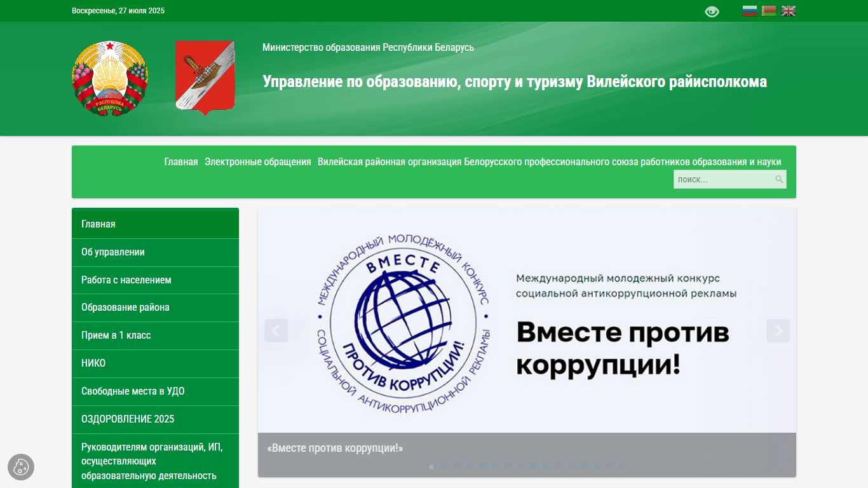Viewport: 868px width, 488px height.
Task: Open the cookie settings icon
Action: tap(21, 467)
